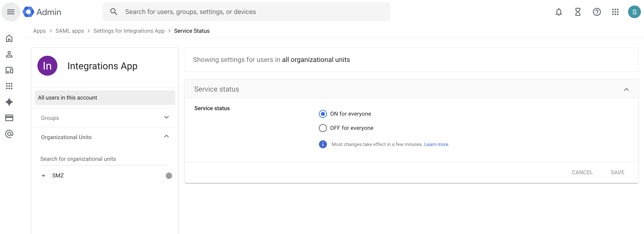This screenshot has height=234, width=644.
Task: Click the blue info icon
Action: click(322, 144)
